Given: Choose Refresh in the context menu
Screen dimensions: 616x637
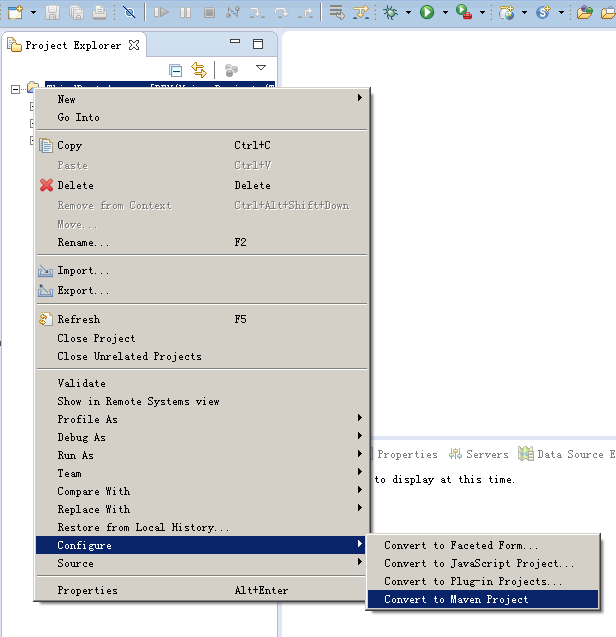Looking at the screenshot, I should (202, 319).
